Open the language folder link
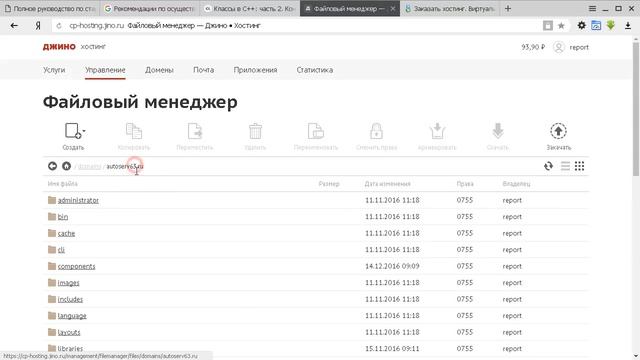 tap(72, 316)
